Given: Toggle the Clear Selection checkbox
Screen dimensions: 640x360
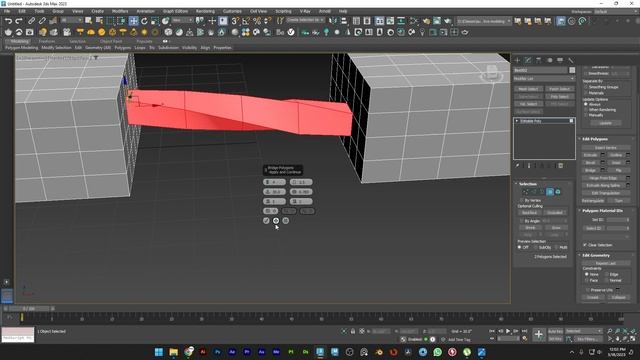Looking at the screenshot, I should tap(585, 245).
